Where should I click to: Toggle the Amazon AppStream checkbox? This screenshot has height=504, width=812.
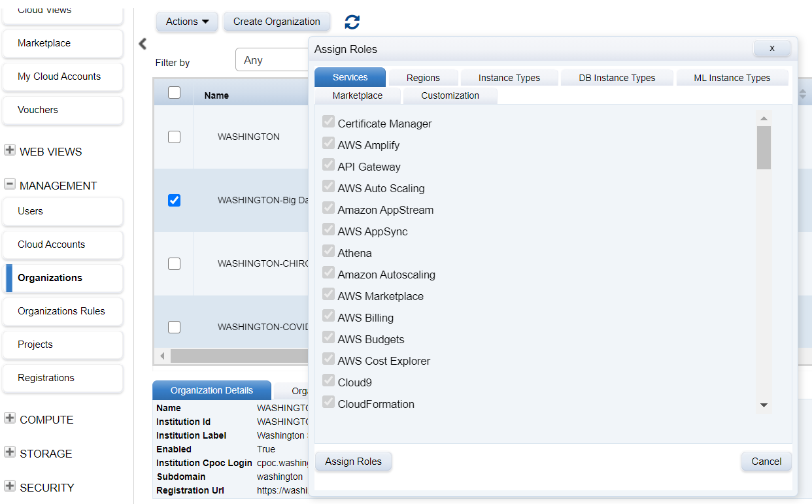pos(328,208)
